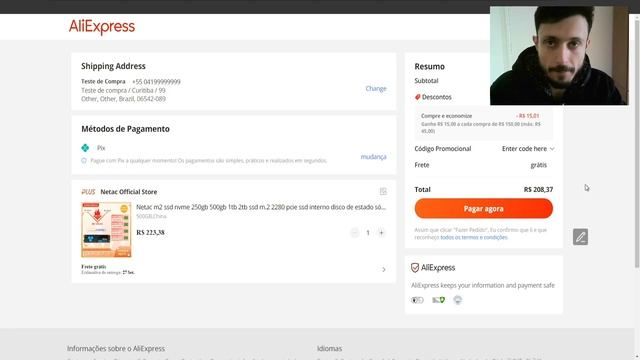
Task: Click the product price R$ 223,38
Action: coord(150,233)
